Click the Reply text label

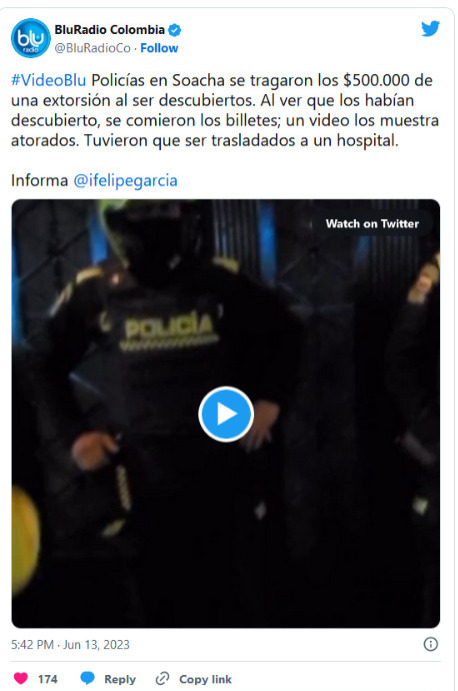pos(120,679)
